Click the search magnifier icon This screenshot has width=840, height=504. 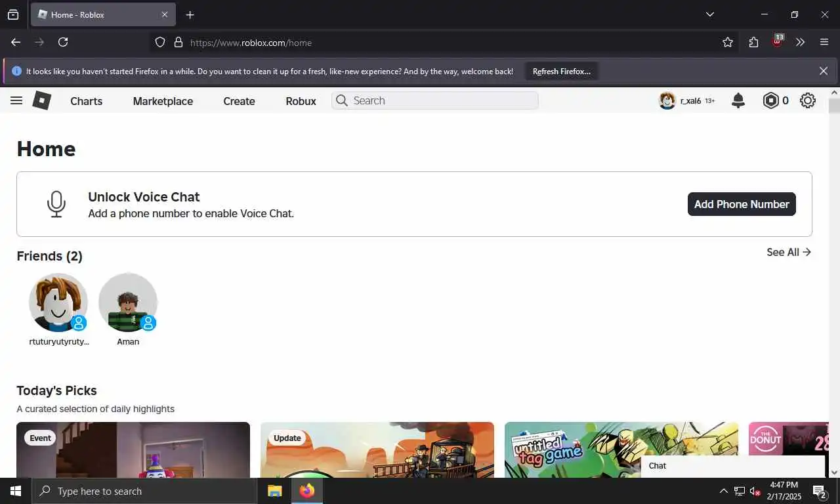341,100
